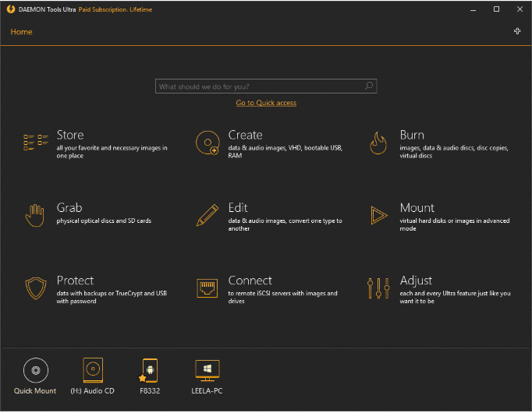Screen dimensions: 532x413
Task: Click the Connect heading
Action: [250, 281]
